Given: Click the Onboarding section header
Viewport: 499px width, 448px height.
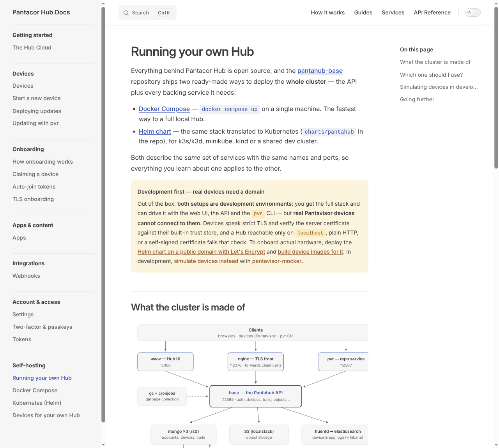Looking at the screenshot, I should coord(28,149).
